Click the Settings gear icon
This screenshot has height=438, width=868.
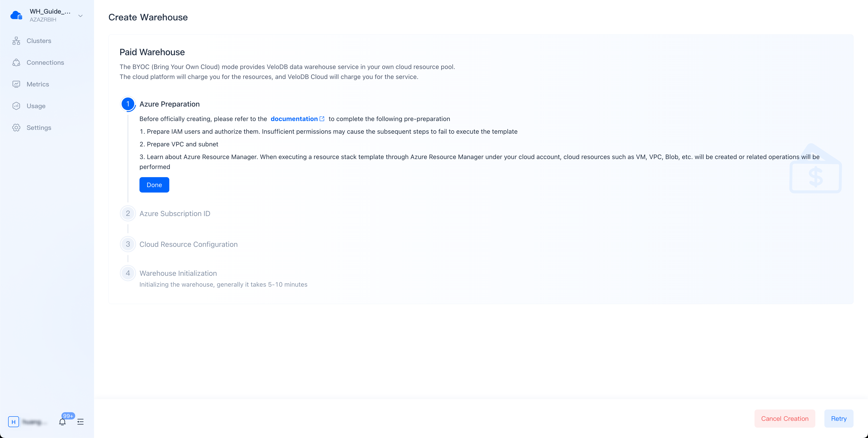tap(16, 128)
